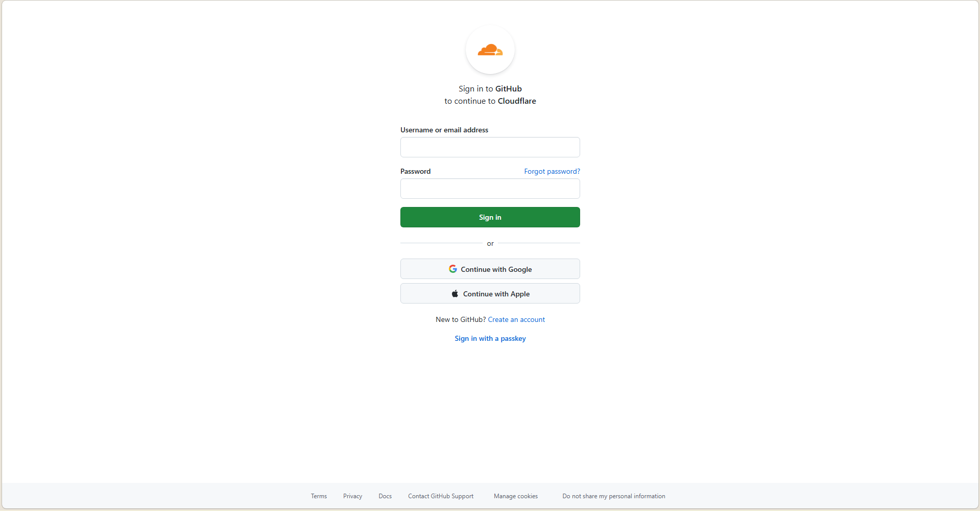Open the Privacy footer link
980x511 pixels.
pos(352,496)
